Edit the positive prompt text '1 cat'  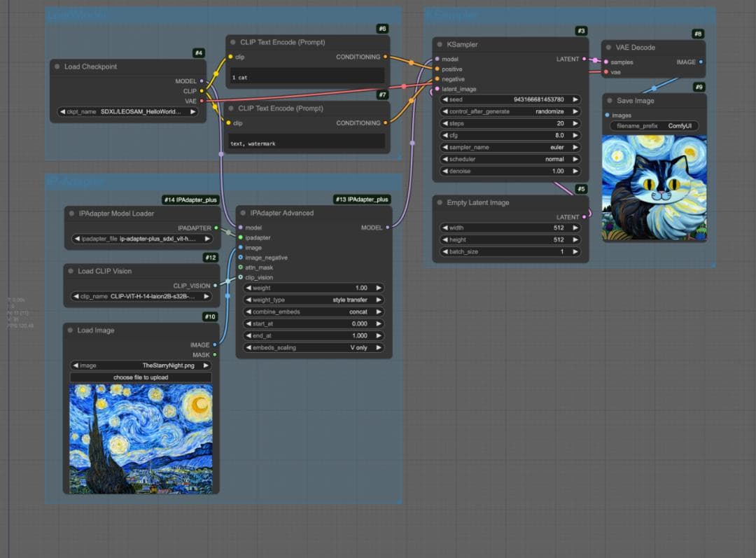(x=307, y=76)
